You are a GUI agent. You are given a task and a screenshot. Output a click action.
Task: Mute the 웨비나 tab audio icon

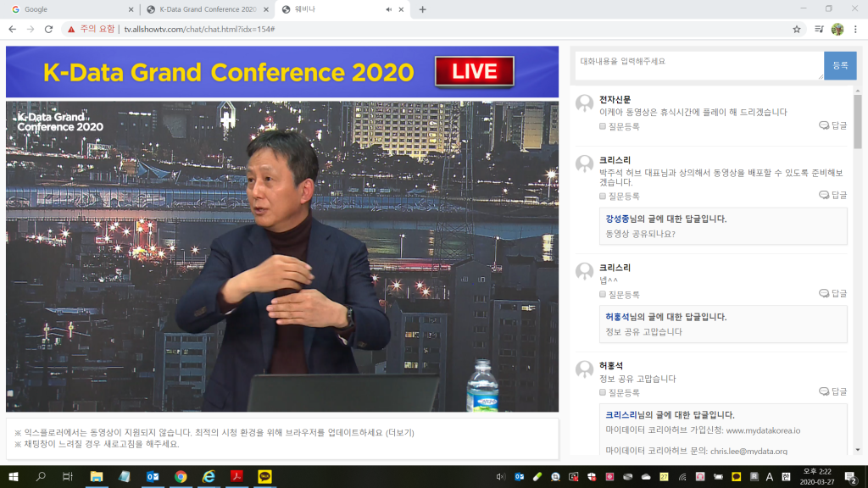[x=388, y=9]
